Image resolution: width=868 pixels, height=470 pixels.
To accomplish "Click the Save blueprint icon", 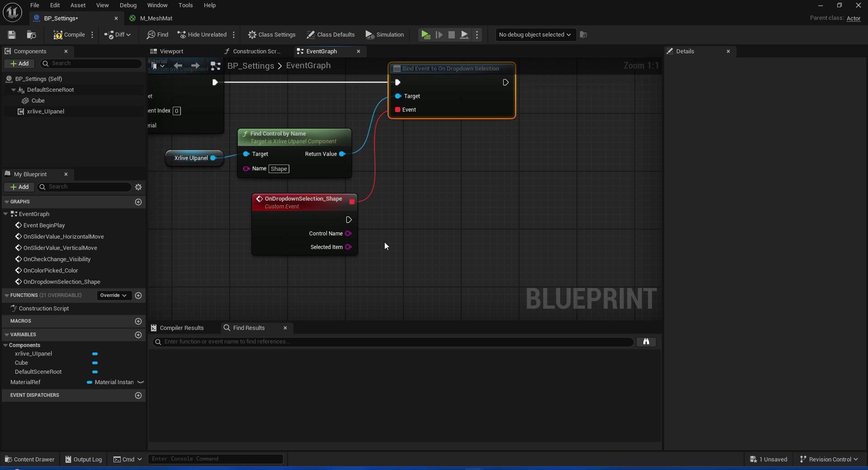I will coord(12,35).
